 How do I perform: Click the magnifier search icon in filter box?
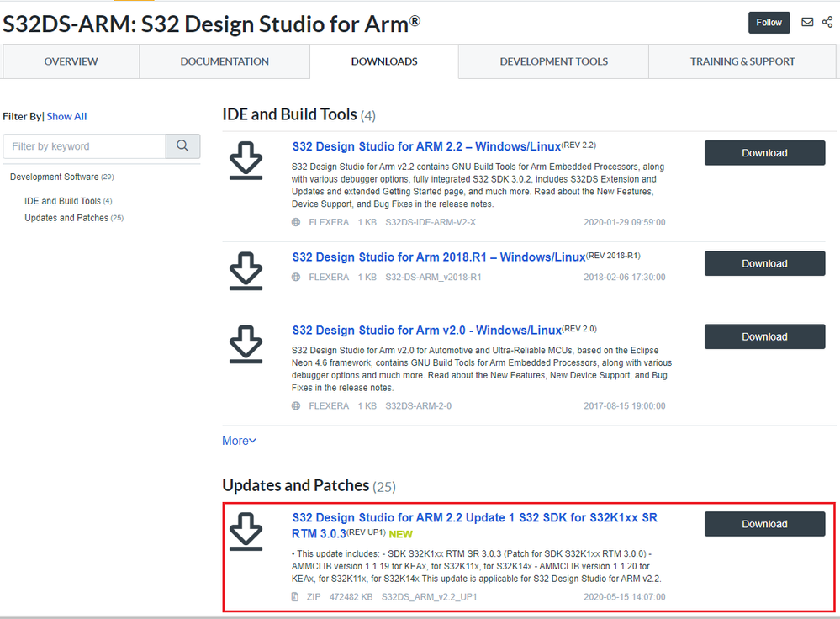(182, 145)
